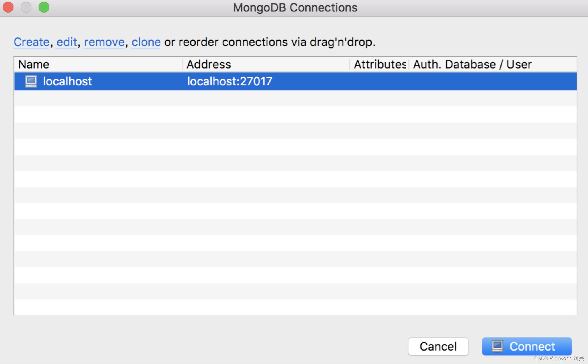Click the Address column header
This screenshot has height=364, width=588.
[x=208, y=64]
